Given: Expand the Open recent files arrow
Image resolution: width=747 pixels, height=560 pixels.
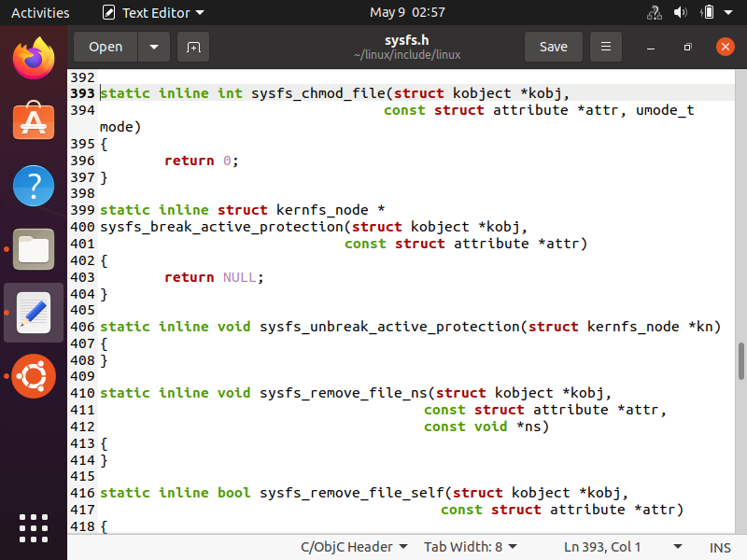Looking at the screenshot, I should click(x=154, y=47).
